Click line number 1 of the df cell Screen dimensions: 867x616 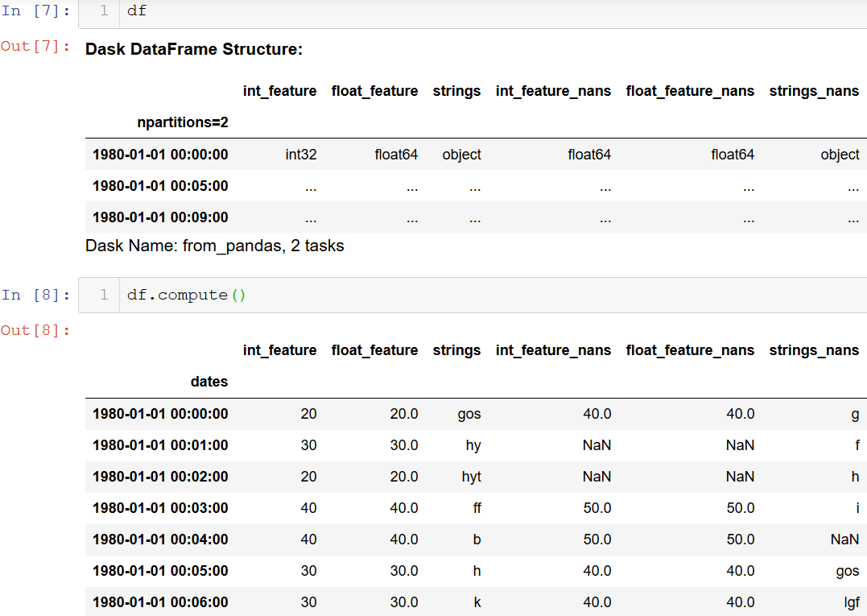pyautogui.click(x=104, y=11)
